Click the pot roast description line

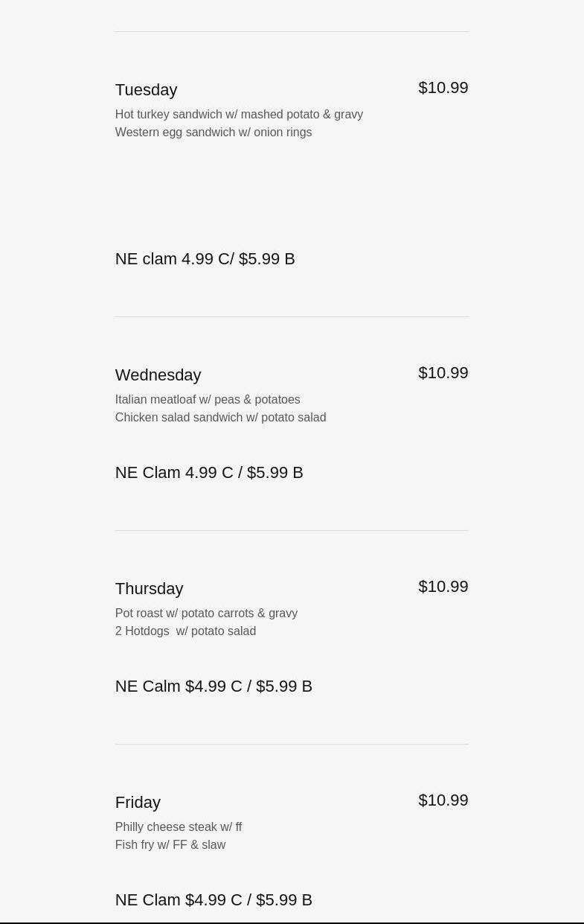pos(206,613)
